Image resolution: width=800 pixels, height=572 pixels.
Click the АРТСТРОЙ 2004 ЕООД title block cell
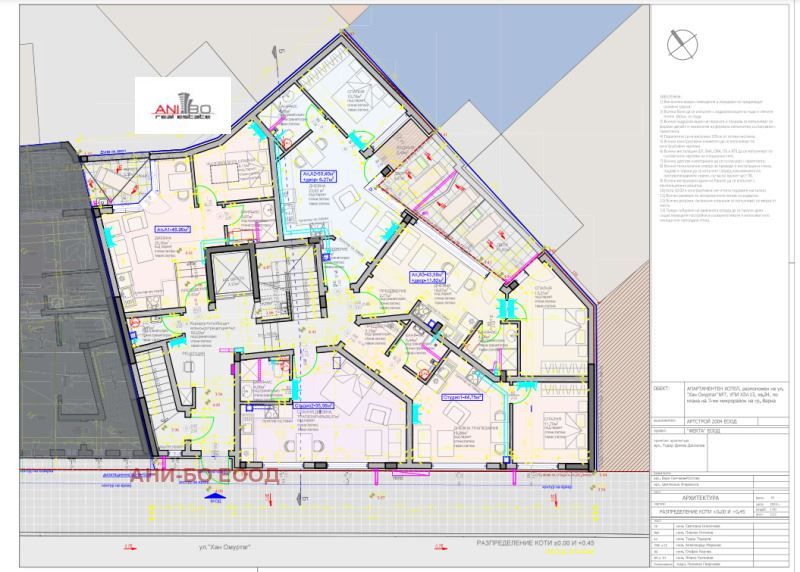720,421
